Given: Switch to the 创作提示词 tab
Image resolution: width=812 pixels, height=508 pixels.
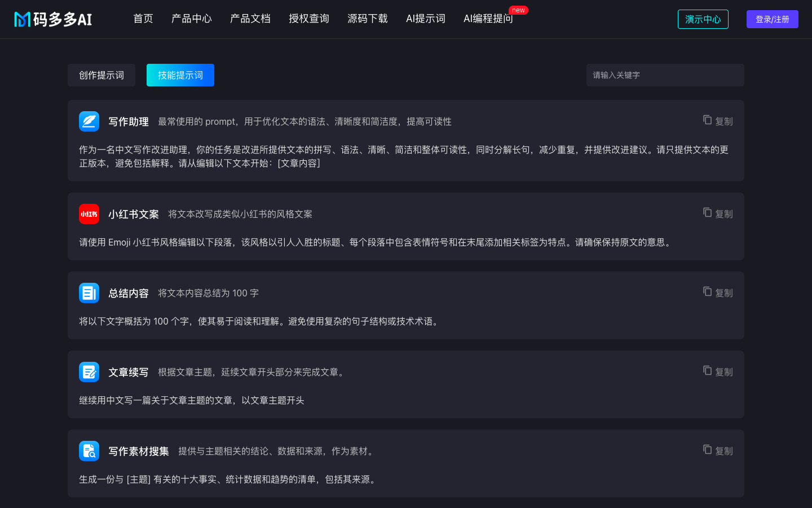Looking at the screenshot, I should point(101,75).
